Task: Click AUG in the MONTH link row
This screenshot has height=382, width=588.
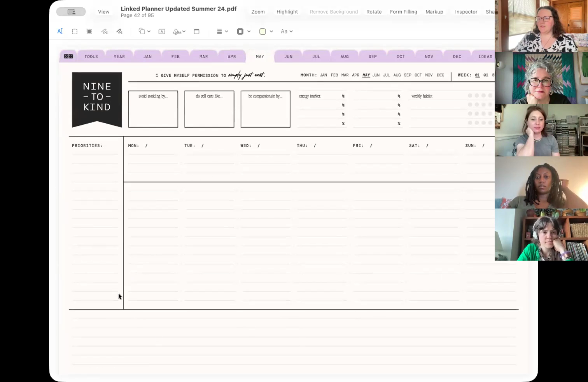Action: tap(397, 75)
